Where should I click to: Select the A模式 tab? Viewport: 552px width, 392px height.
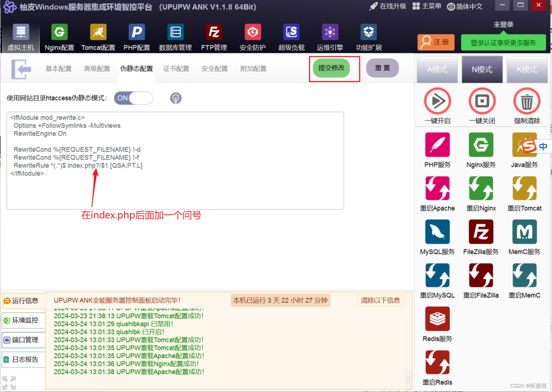pos(437,70)
